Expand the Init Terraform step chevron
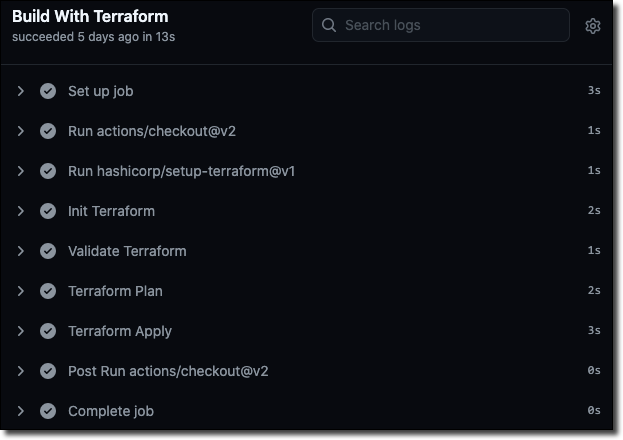The image size is (623, 440). (x=21, y=211)
